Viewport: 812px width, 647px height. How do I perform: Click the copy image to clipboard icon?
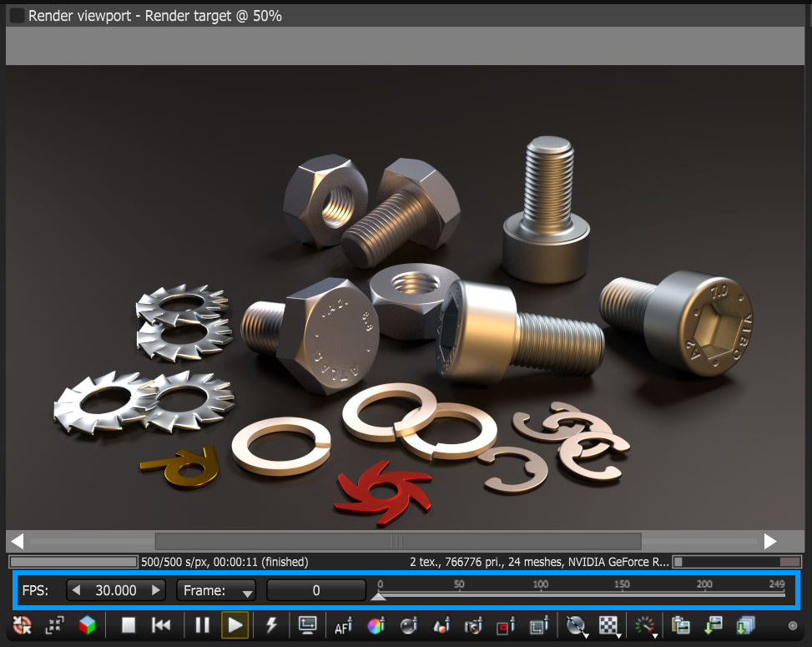point(680,624)
